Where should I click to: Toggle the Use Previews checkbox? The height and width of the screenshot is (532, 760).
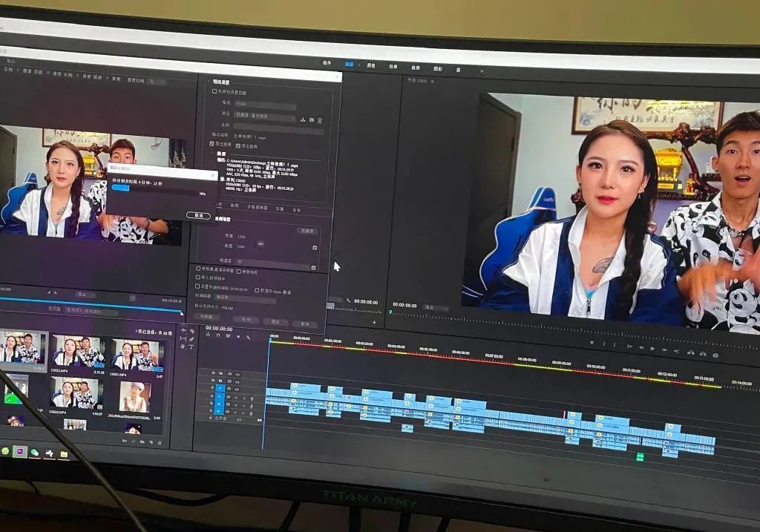click(238, 272)
